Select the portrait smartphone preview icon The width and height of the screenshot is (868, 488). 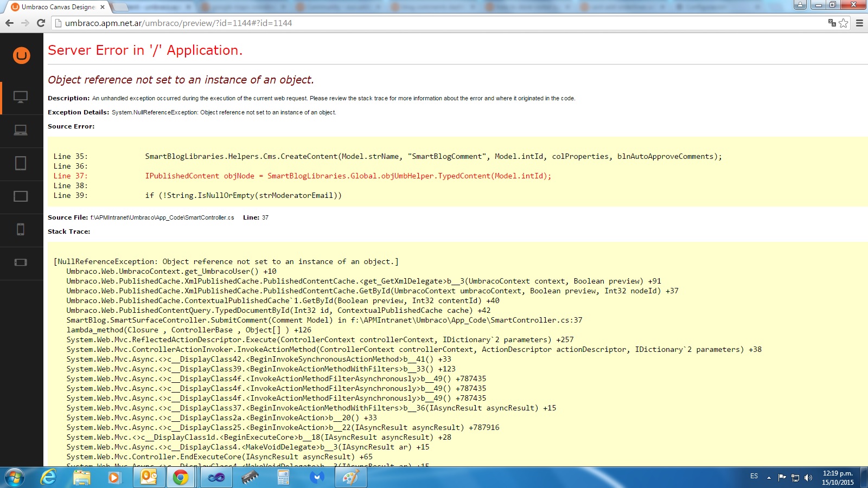click(x=21, y=229)
